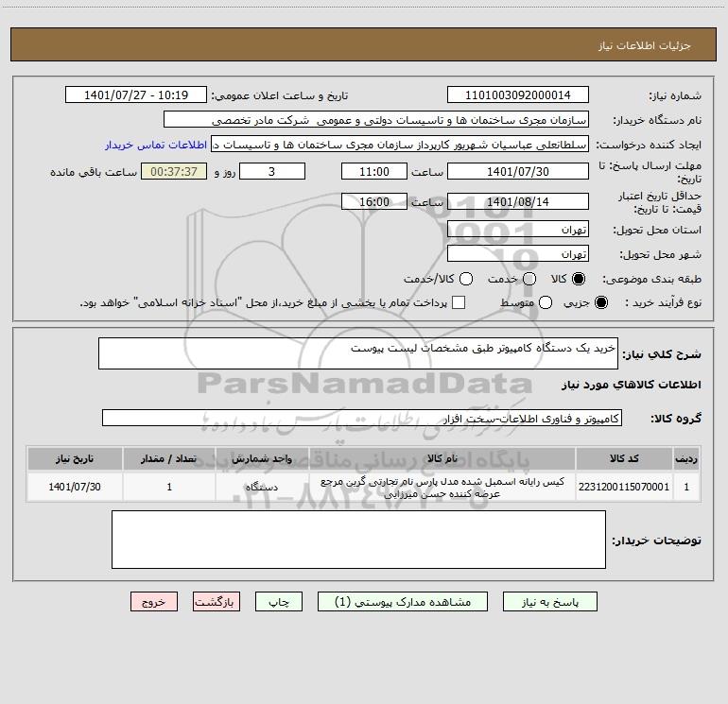This screenshot has height=704, width=728.
Task: Click the validity hour field 16:00
Action: (x=374, y=201)
